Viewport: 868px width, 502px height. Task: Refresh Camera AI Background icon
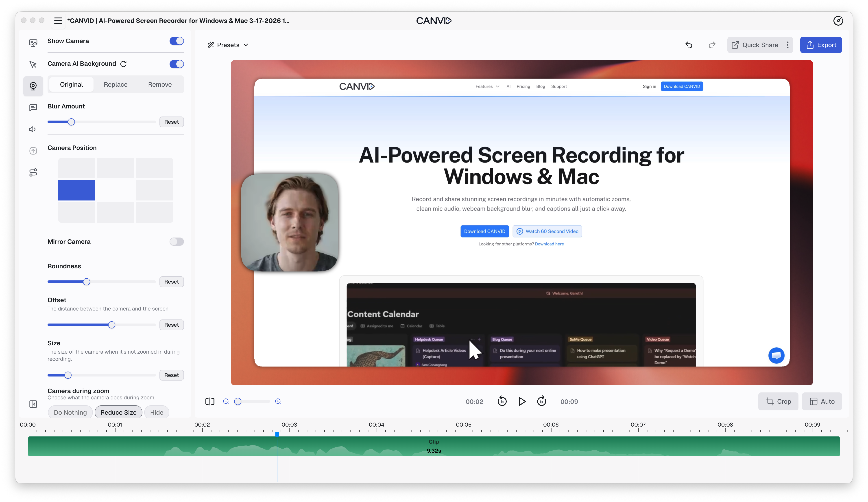click(x=123, y=64)
